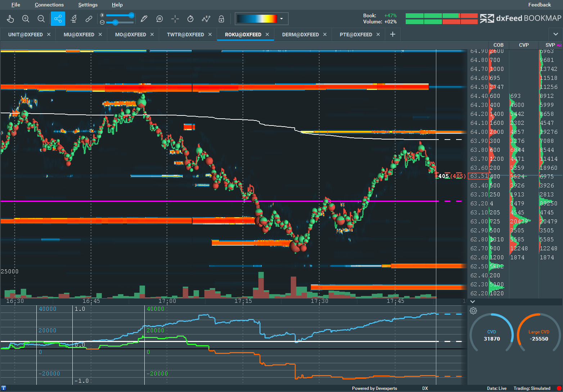Close the UNIT@DXFEED tab
Image resolution: width=563 pixels, height=392 pixels.
tap(49, 35)
